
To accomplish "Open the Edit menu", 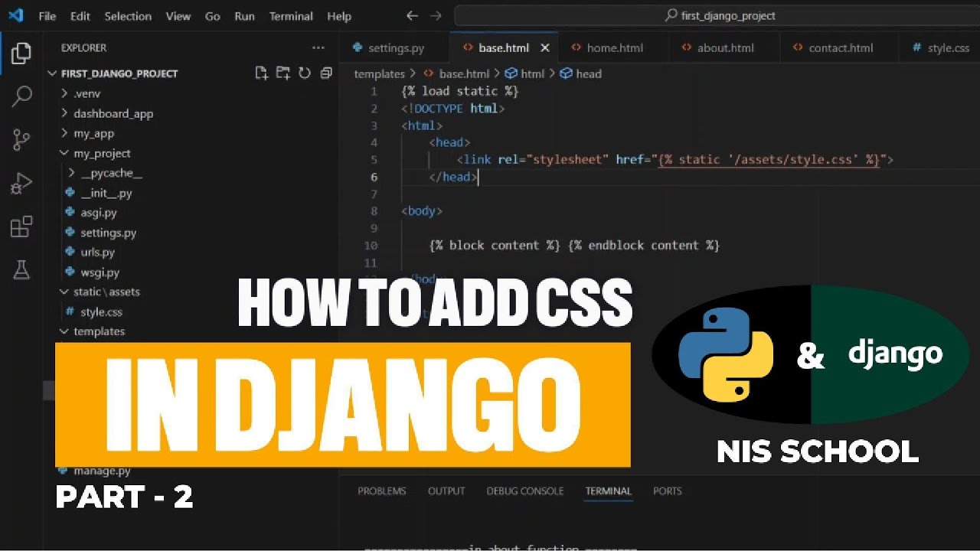I will [x=80, y=16].
